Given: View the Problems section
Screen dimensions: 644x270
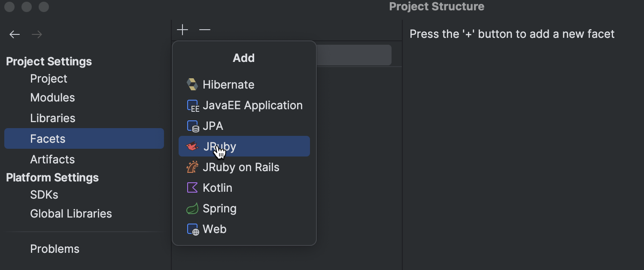Looking at the screenshot, I should point(55,249).
